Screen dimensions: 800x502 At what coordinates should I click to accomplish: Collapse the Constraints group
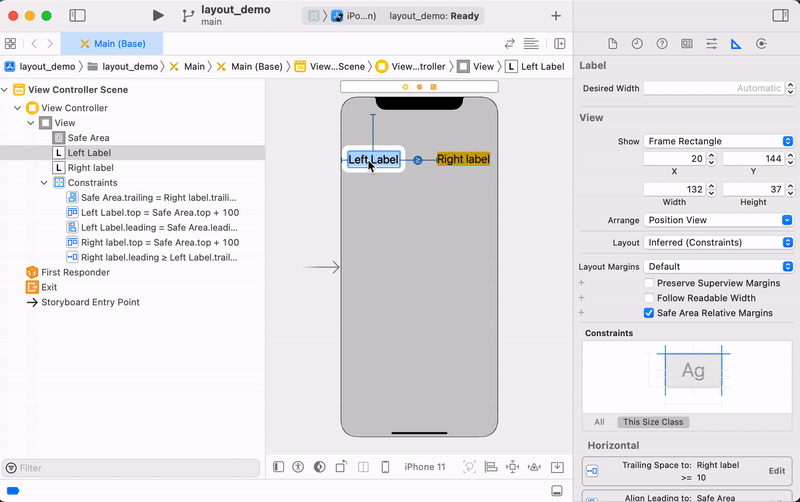click(44, 183)
